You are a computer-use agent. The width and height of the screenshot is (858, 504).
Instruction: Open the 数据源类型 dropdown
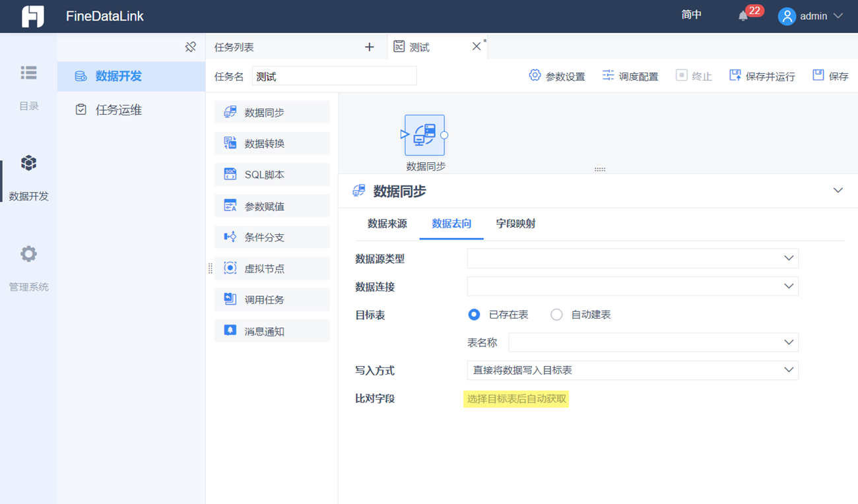632,258
